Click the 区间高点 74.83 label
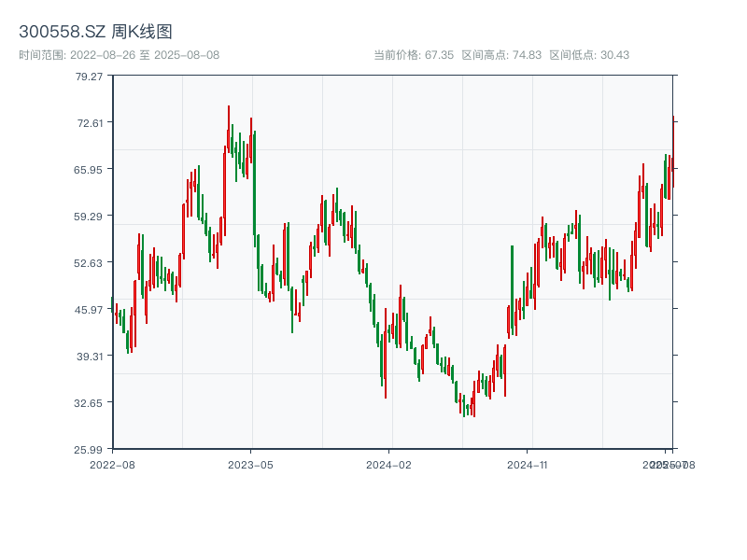This screenshot has height=560, width=747. coord(501,55)
